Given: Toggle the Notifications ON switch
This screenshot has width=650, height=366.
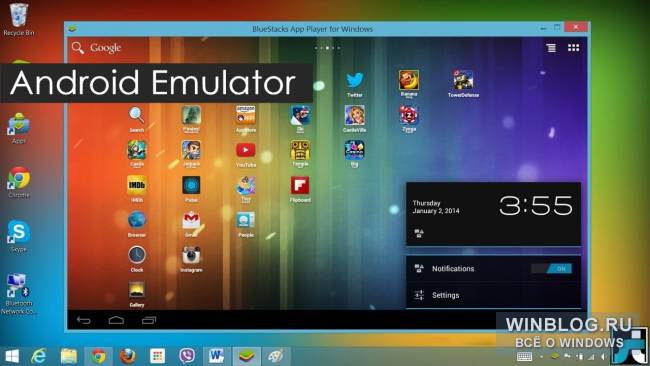Looking at the screenshot, I should coord(552,269).
